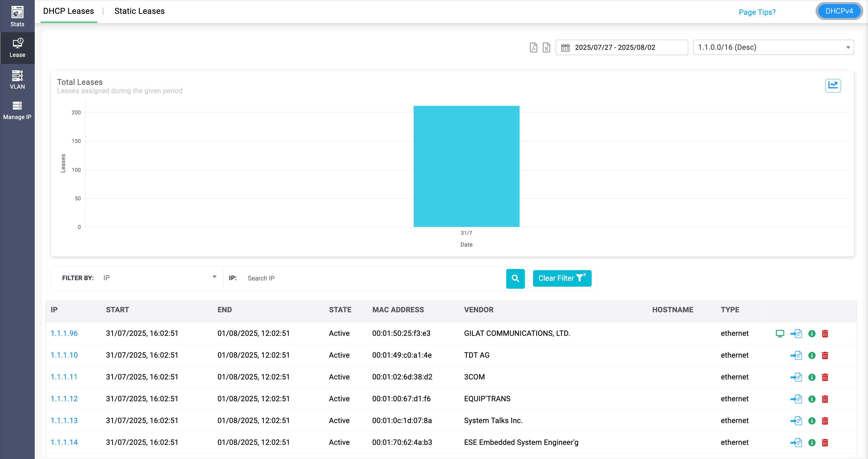
Task: Open the VLAN sidebar section
Action: [x=17, y=80]
